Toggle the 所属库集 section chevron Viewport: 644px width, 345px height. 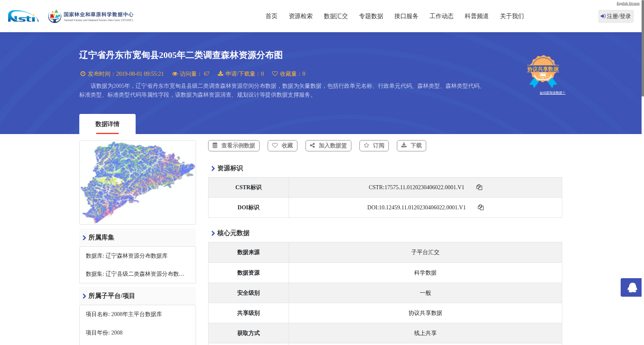[x=84, y=238]
